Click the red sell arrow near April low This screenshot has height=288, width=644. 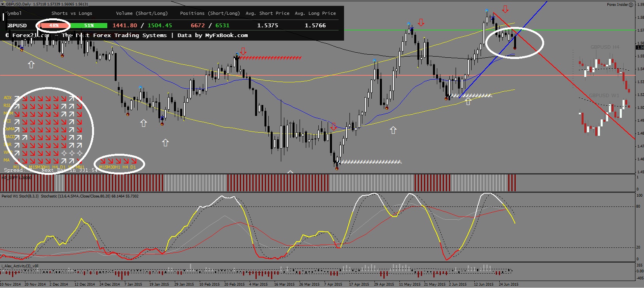[x=334, y=126]
